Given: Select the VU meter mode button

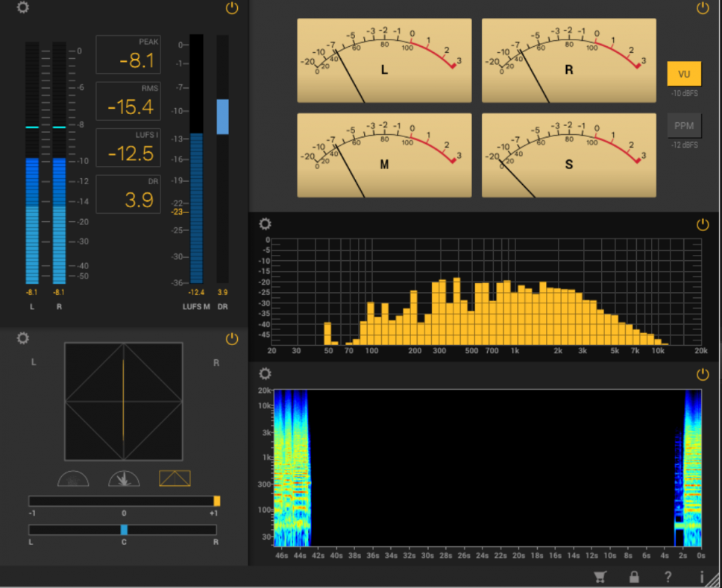Looking at the screenshot, I should tap(684, 74).
